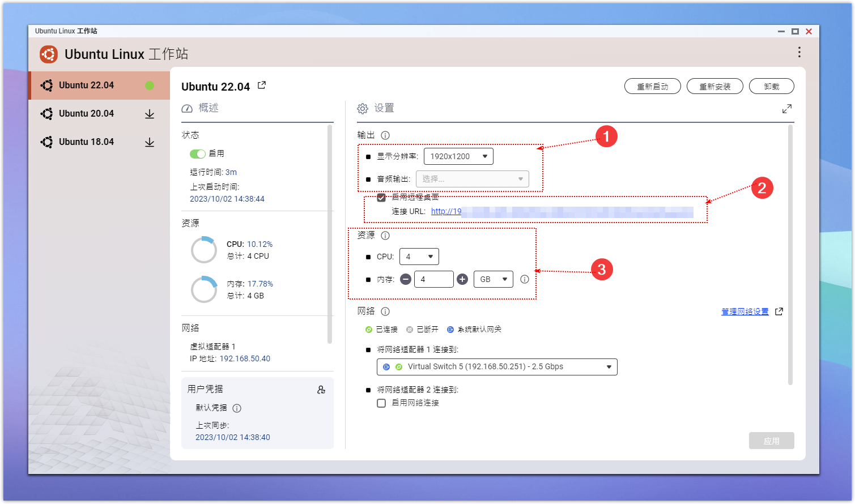Show the info tooltip next to 输出
The height and width of the screenshot is (504, 855).
pos(385,135)
